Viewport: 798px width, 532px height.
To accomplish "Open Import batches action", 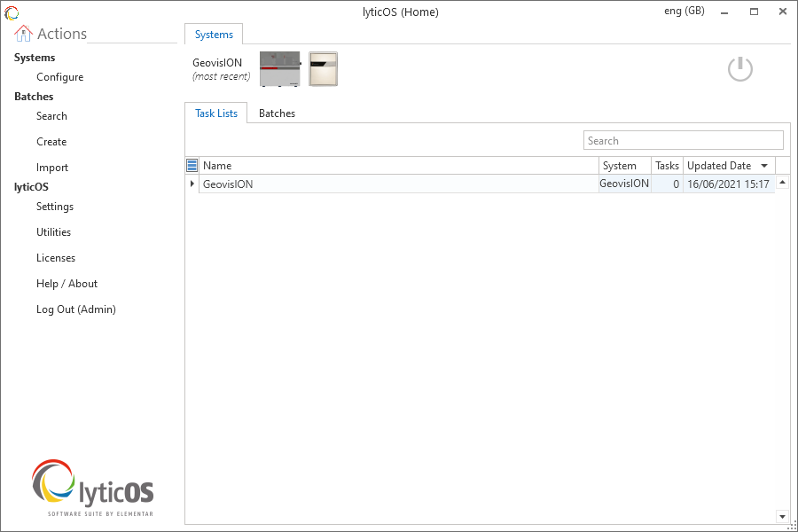I will click(x=52, y=168).
